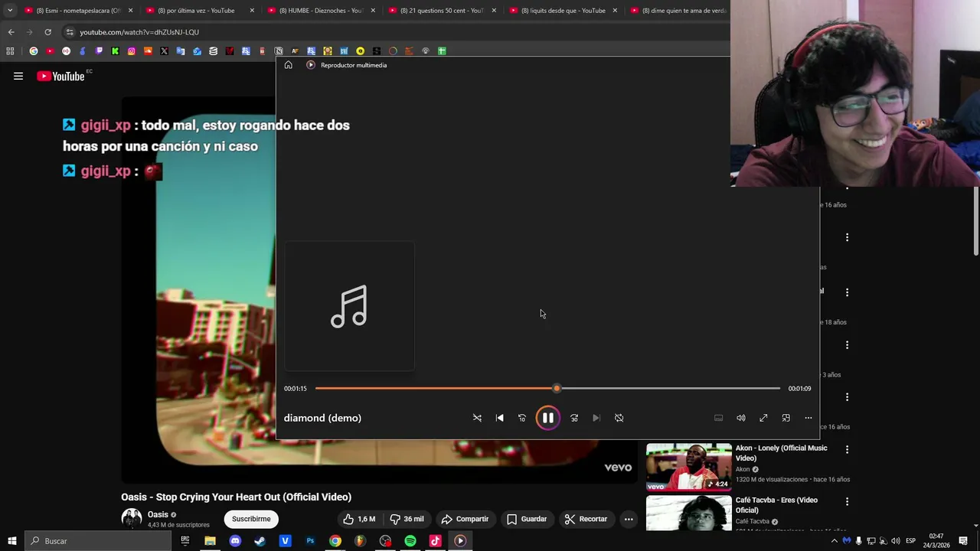Switch to 21 questions 50 cent tab
The width and height of the screenshot is (980, 551).
tap(441, 11)
